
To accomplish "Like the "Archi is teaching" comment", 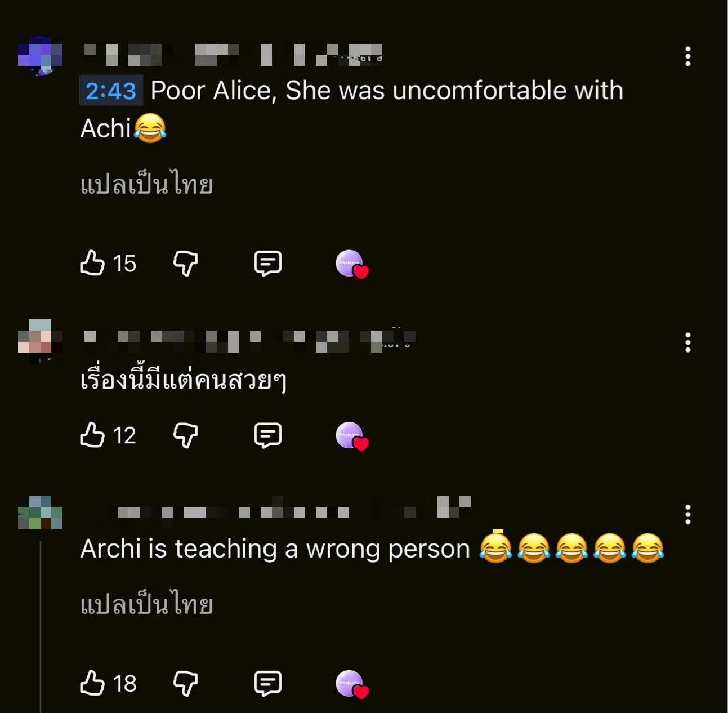I will click(x=92, y=683).
